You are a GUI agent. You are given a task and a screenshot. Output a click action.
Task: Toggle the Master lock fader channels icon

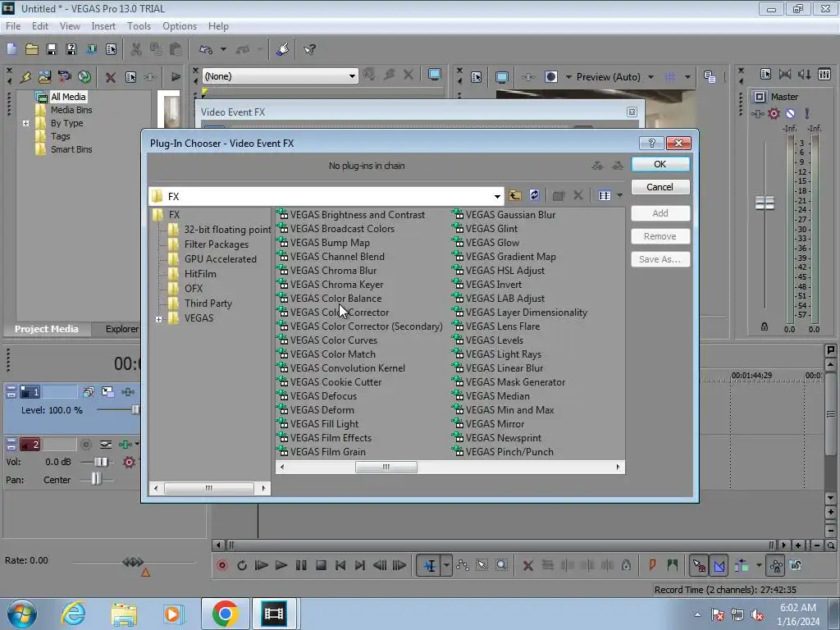click(765, 326)
